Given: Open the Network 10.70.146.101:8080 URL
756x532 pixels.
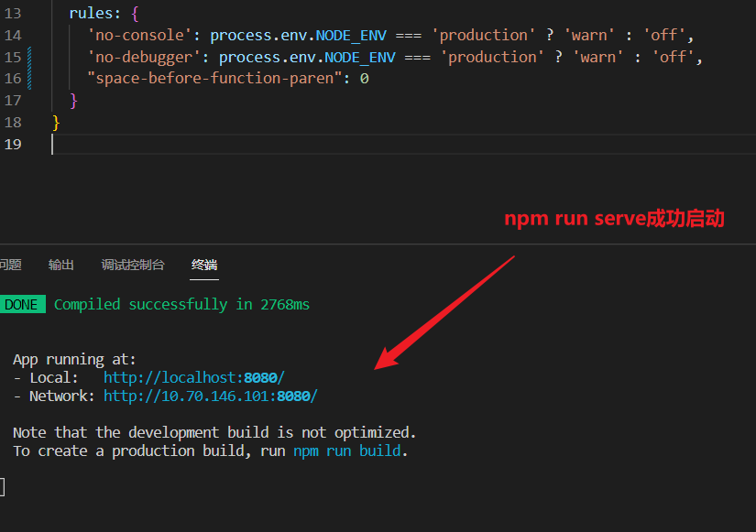Looking at the screenshot, I should coord(210,396).
